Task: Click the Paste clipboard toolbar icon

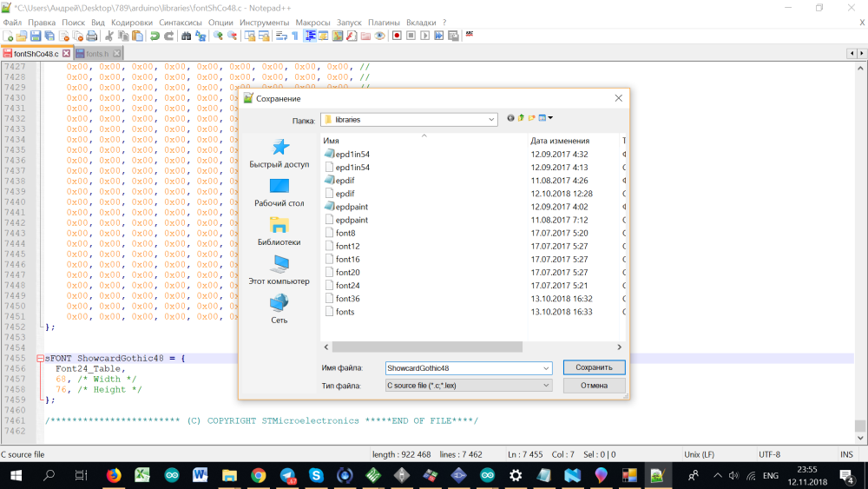Action: pos(137,36)
